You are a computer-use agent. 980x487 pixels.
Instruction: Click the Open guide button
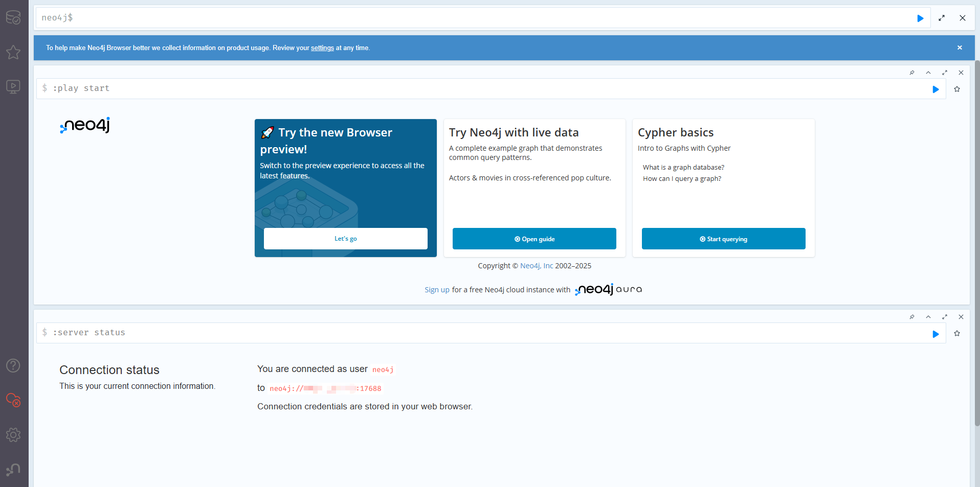[x=534, y=239]
